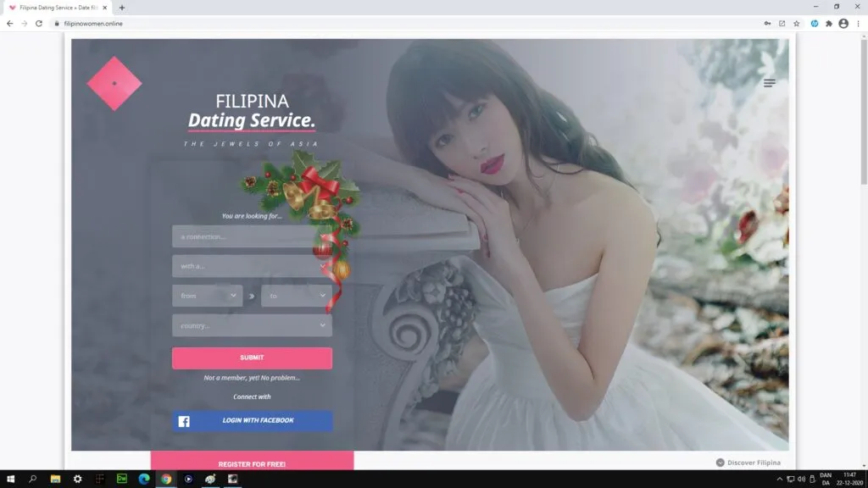The width and height of the screenshot is (868, 488).
Task: Expand the "country..." dropdown
Action: point(252,325)
